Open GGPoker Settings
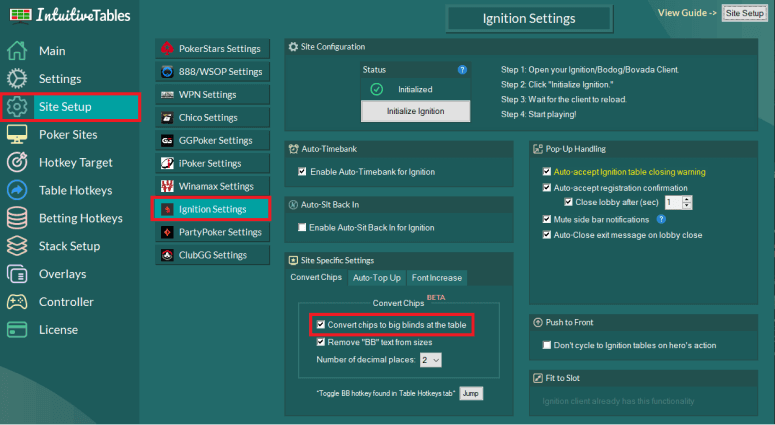The width and height of the screenshot is (775, 425). coord(213,140)
